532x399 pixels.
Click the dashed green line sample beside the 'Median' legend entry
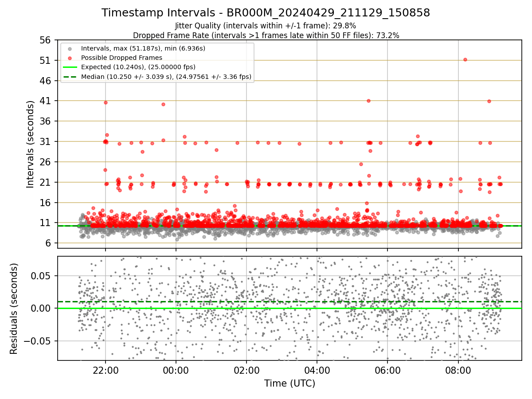point(70,77)
